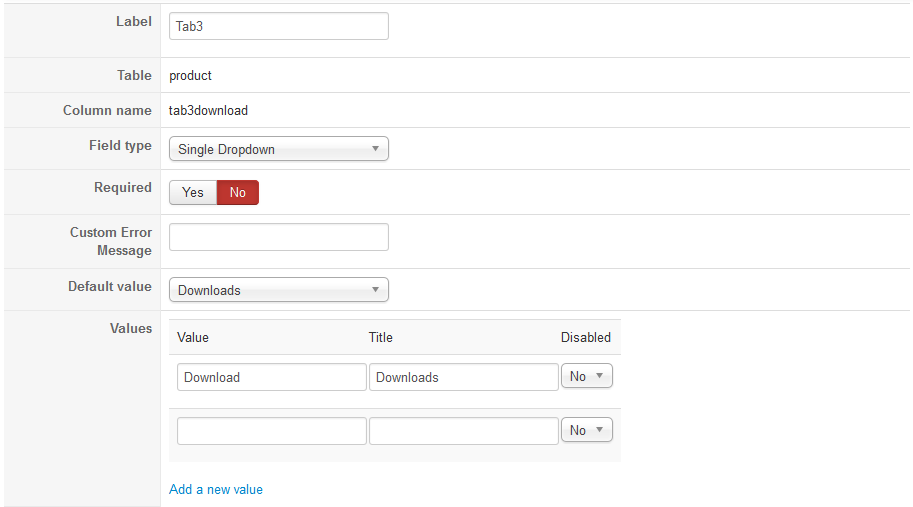Focus the Title field containing Downloads

pos(463,377)
